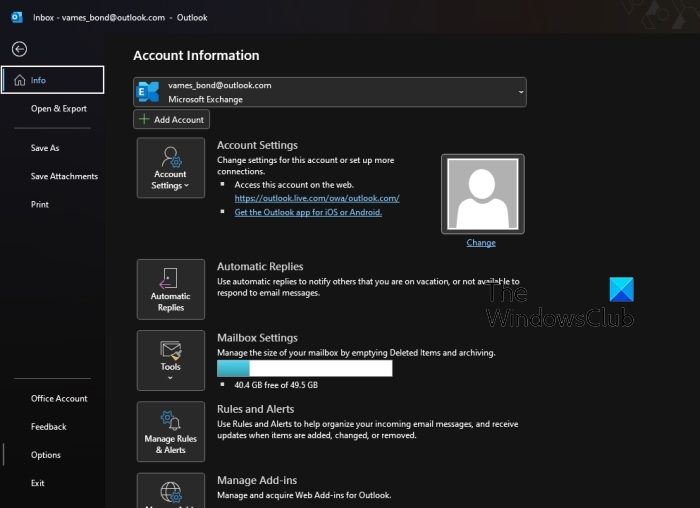Select the Info tab in sidebar
The height and width of the screenshot is (508, 700).
(x=53, y=80)
